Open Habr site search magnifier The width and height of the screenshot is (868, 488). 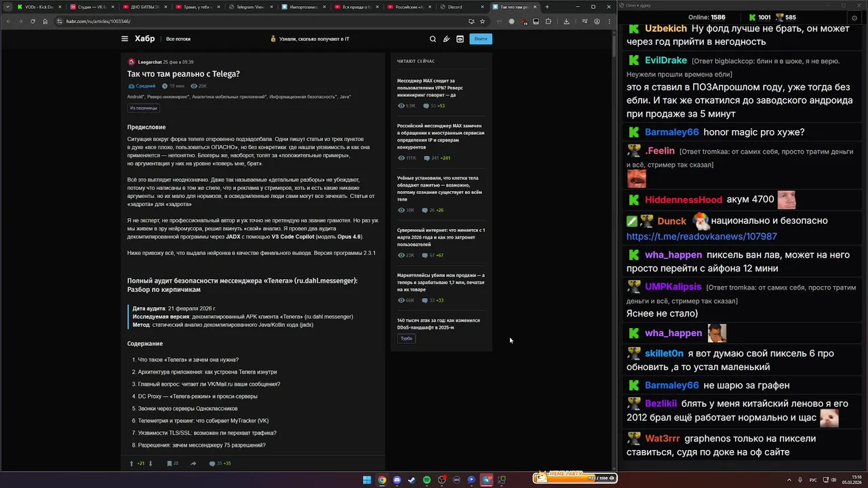pos(433,39)
